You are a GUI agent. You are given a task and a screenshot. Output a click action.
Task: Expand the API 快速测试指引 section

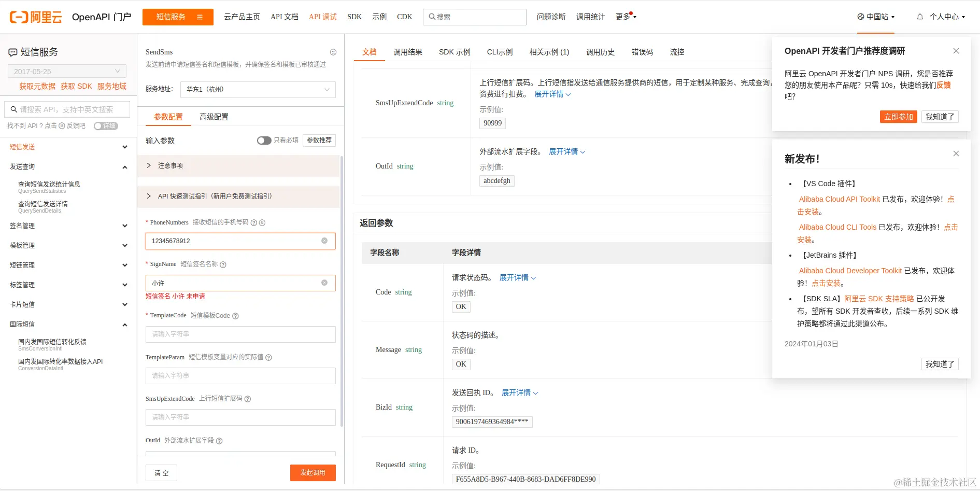click(x=238, y=196)
